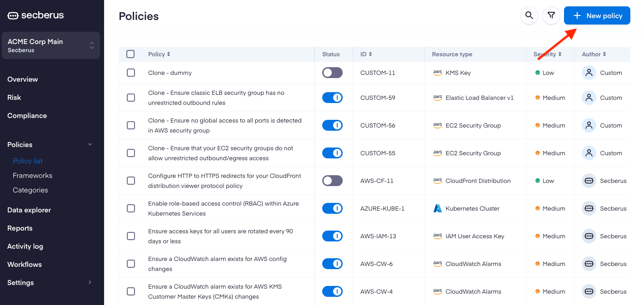The width and height of the screenshot is (644, 305).
Task: Click the Custom author avatar in CUSTOM-11 row
Action: click(x=589, y=73)
